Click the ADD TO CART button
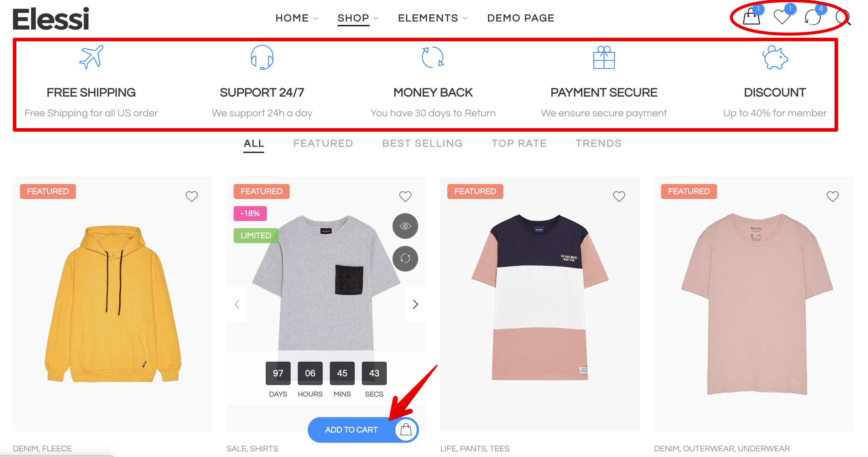This screenshot has height=457, width=868. (363, 430)
